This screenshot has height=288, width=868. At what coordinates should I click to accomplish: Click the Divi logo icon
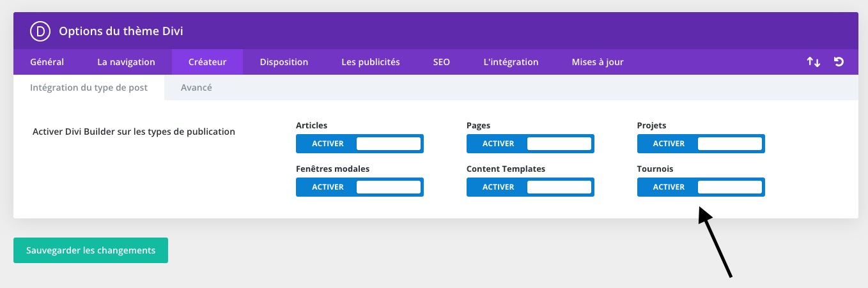[40, 31]
